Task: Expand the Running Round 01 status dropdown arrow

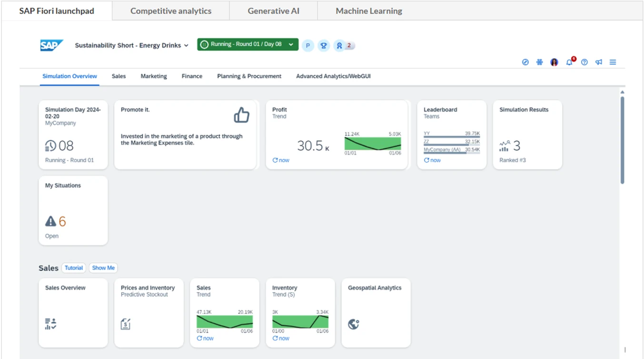Action: [x=291, y=44]
